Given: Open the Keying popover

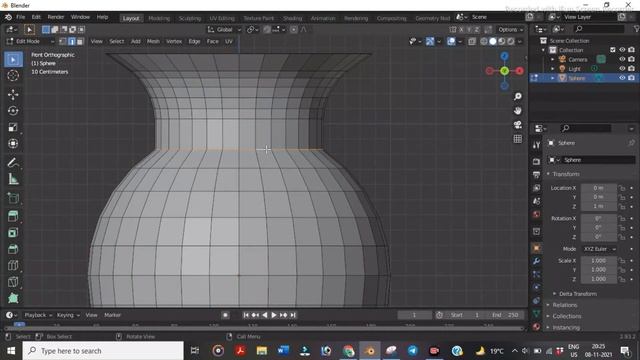Looking at the screenshot, I should 68,315.
